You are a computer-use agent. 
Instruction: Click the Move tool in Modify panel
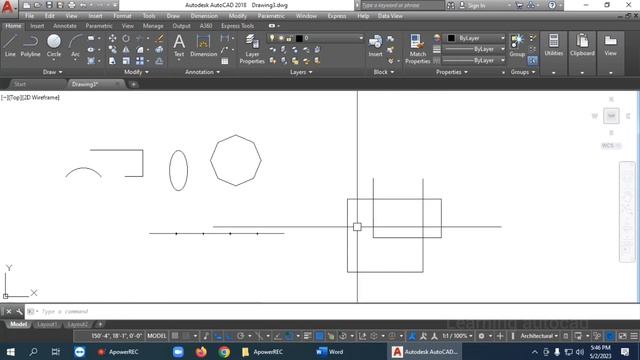point(112,38)
